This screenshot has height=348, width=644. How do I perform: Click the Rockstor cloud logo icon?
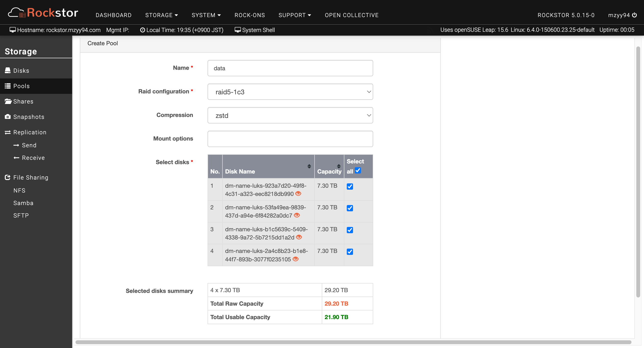pyautogui.click(x=17, y=13)
